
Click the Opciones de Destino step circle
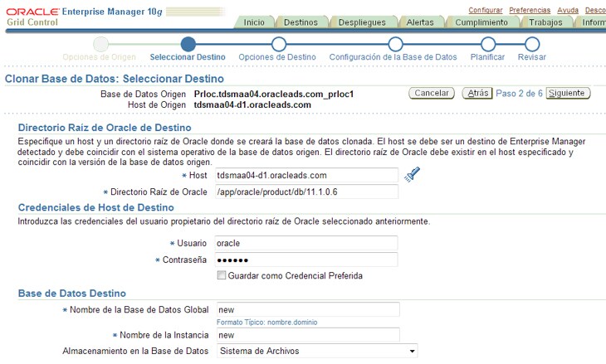[x=279, y=45]
